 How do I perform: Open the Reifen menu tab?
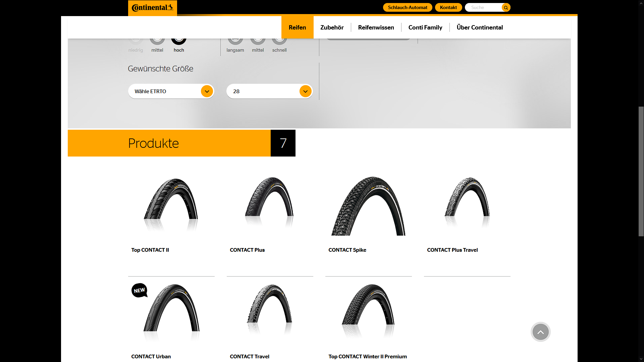tap(297, 27)
